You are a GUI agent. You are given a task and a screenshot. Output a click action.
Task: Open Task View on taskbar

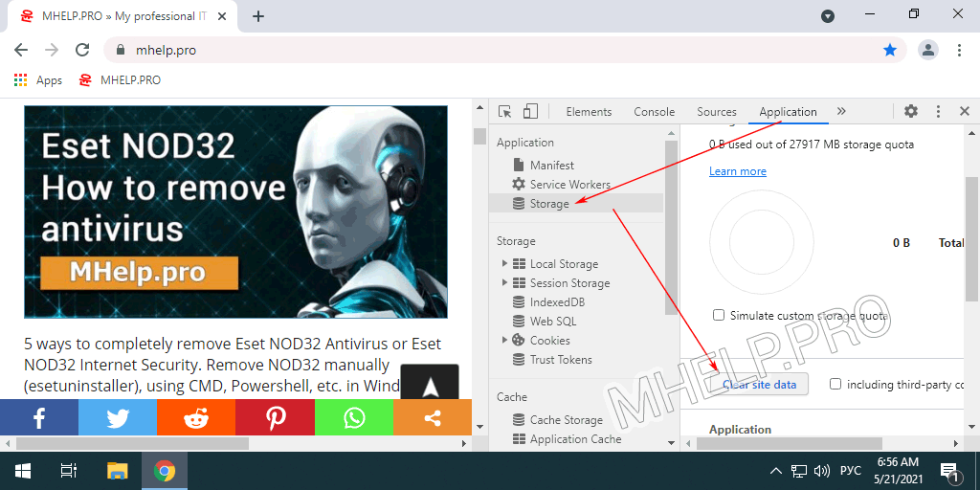tap(69, 471)
